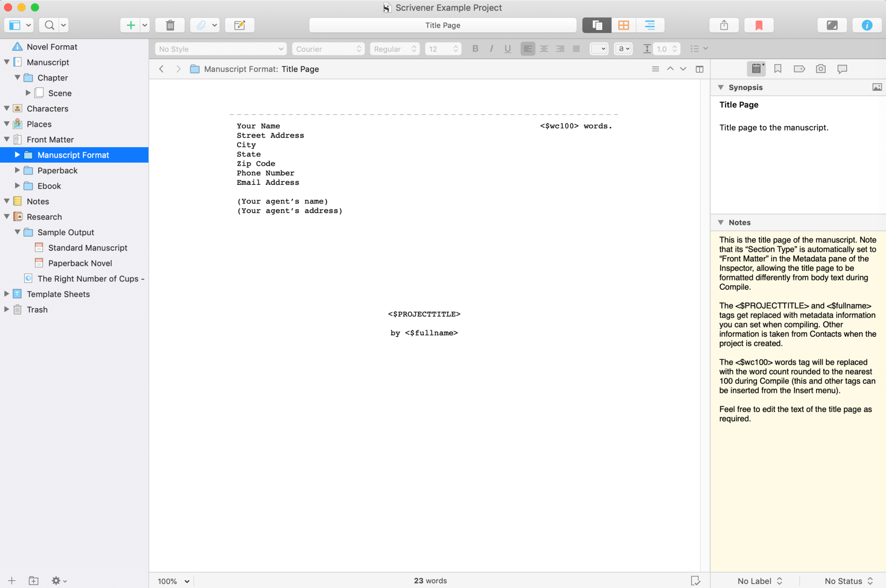The width and height of the screenshot is (886, 588).
Task: Open the No Style paragraph style dropdown
Action: coord(220,48)
